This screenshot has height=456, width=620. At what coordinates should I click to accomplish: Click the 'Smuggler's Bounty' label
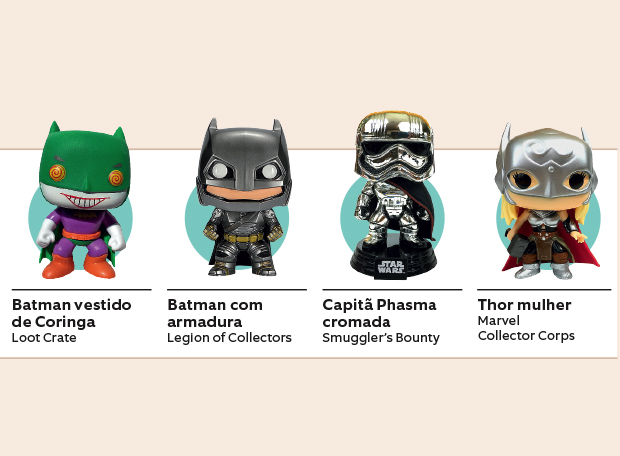click(381, 338)
